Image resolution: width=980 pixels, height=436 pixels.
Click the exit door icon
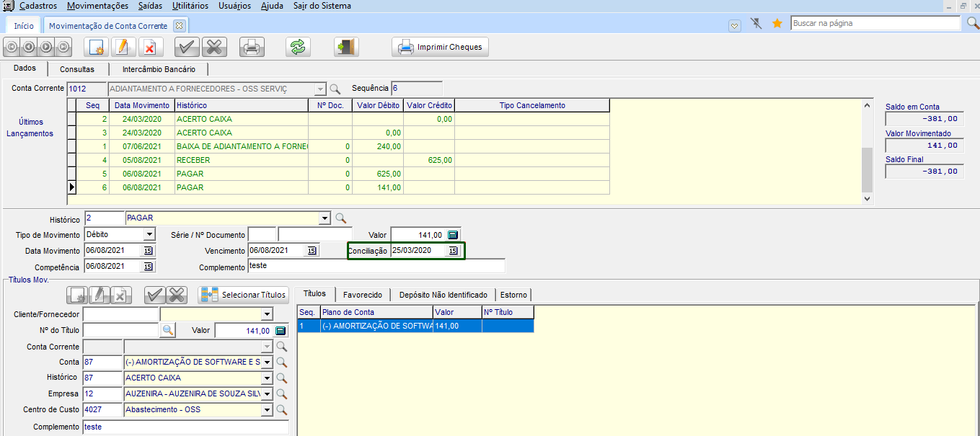(346, 48)
